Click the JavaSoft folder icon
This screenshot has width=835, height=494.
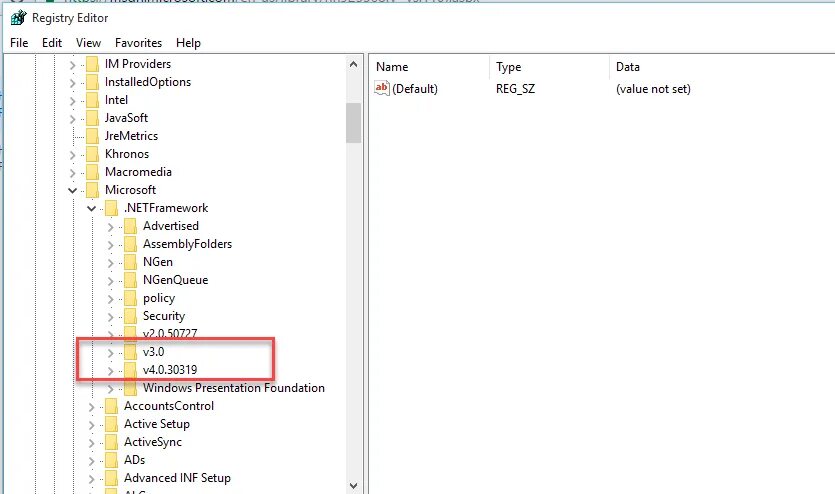point(93,118)
